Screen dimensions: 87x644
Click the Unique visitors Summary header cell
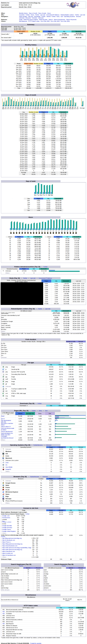[x=21, y=31]
